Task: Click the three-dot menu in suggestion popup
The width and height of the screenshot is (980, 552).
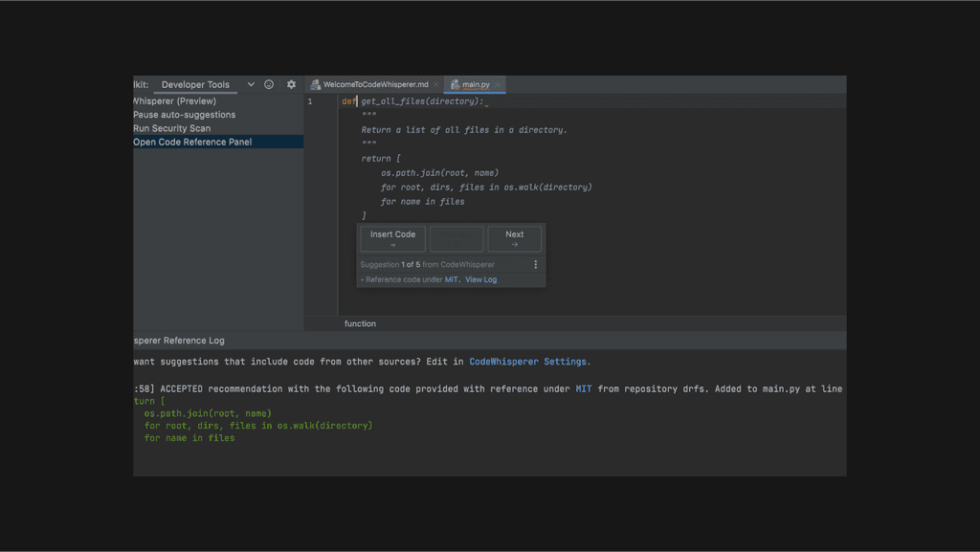Action: [535, 265]
